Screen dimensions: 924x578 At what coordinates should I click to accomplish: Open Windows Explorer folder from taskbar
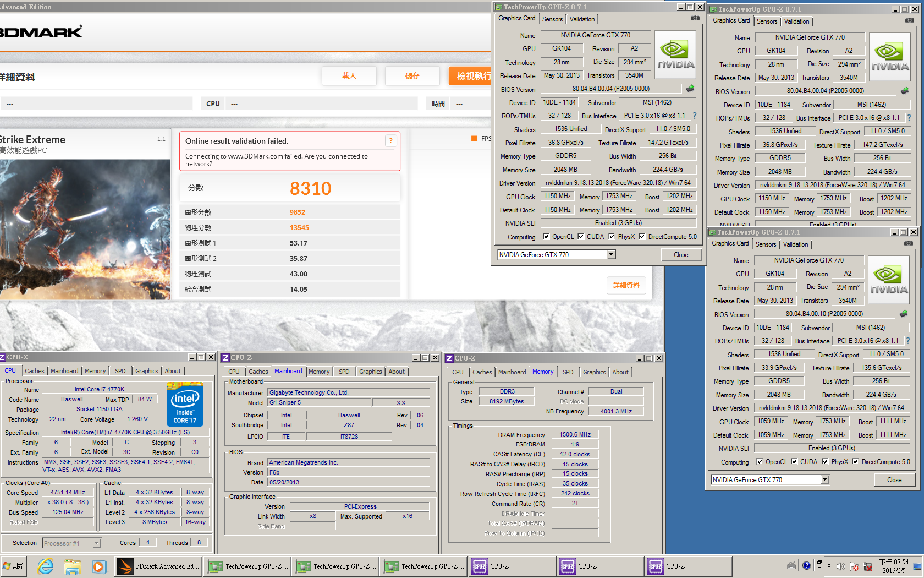[x=73, y=566]
